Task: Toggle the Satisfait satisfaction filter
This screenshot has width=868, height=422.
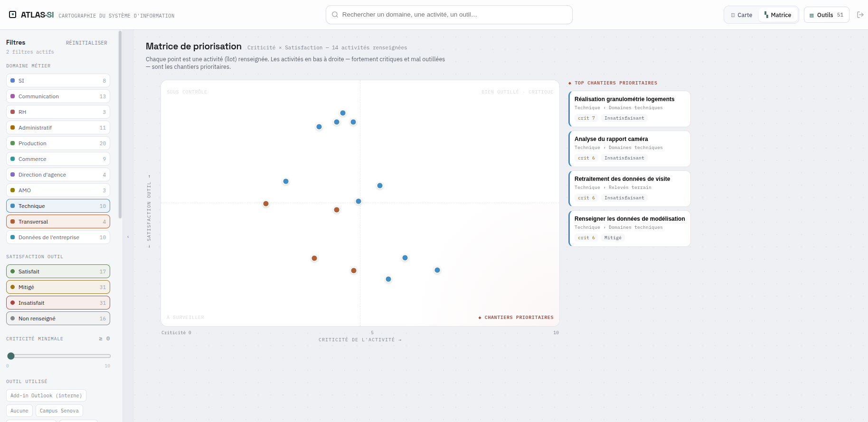Action: click(58, 272)
